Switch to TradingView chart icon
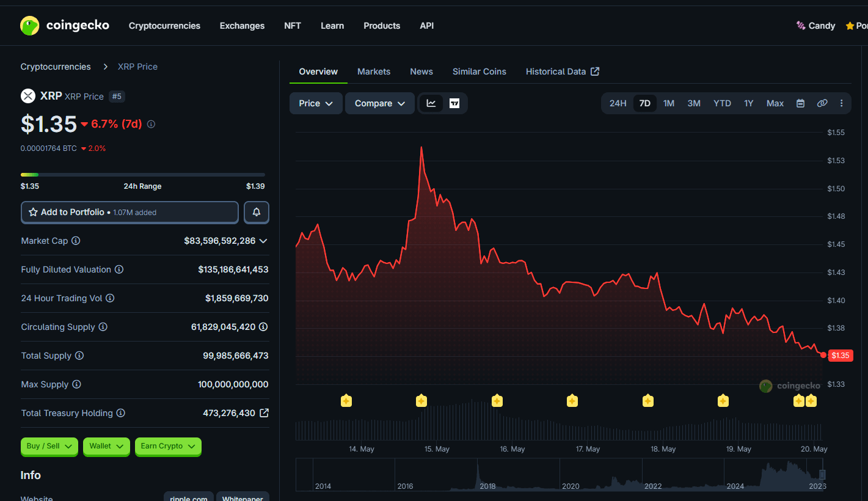Image resolution: width=868 pixels, height=501 pixels. point(454,103)
